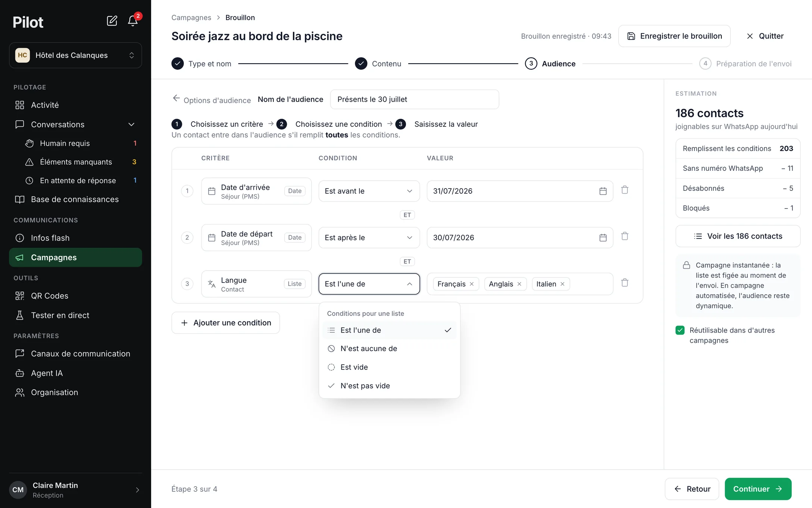The image size is (812, 508).
Task: Toggle Réutilisable dans d'autres campagnes checkbox
Action: click(680, 330)
